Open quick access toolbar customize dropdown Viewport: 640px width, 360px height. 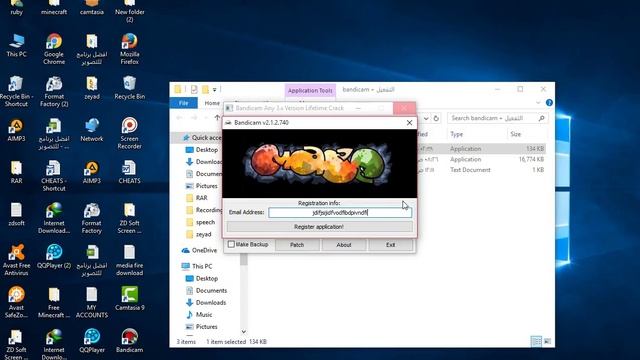click(214, 89)
